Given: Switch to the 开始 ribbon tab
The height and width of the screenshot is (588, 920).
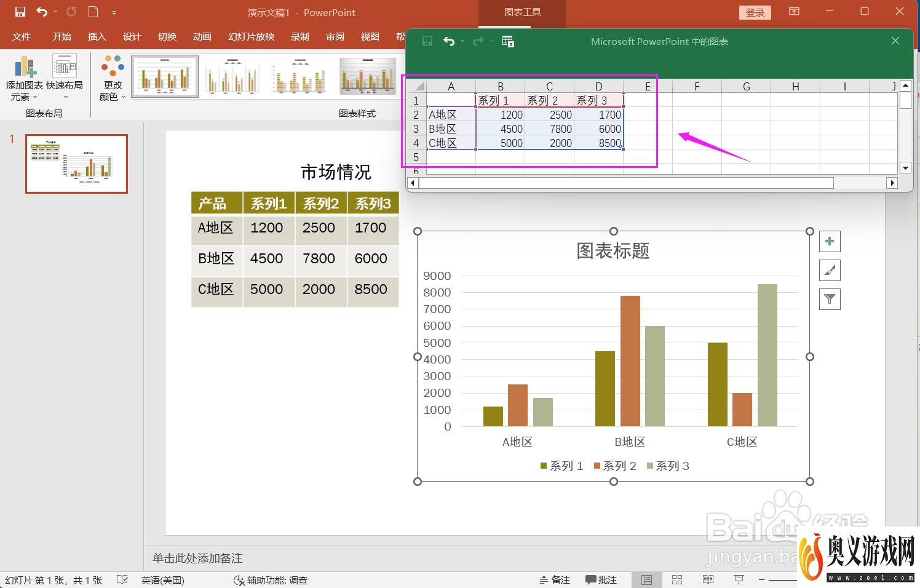Looking at the screenshot, I should pos(62,37).
